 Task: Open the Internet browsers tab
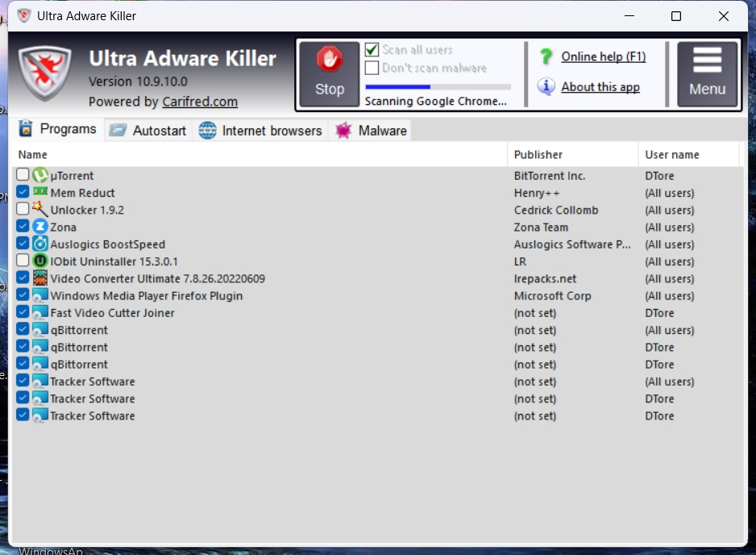point(260,131)
